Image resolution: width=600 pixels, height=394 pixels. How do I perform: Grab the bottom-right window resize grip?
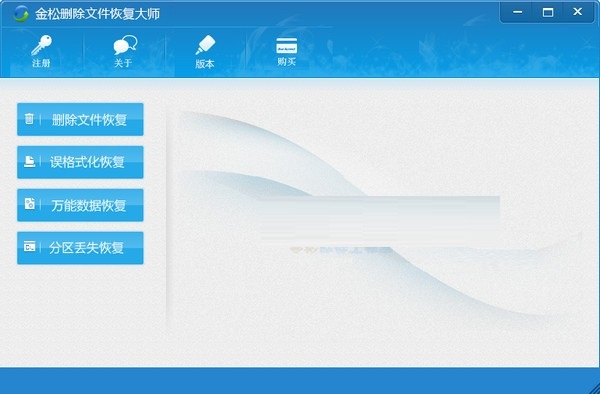(x=594, y=388)
